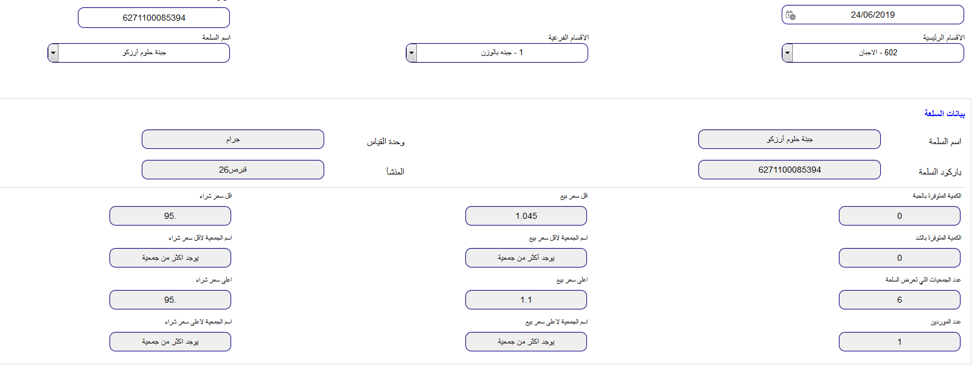980x369 pixels.
Task: Expand the اسم السلعة dropdown arrow
Action: point(53,53)
